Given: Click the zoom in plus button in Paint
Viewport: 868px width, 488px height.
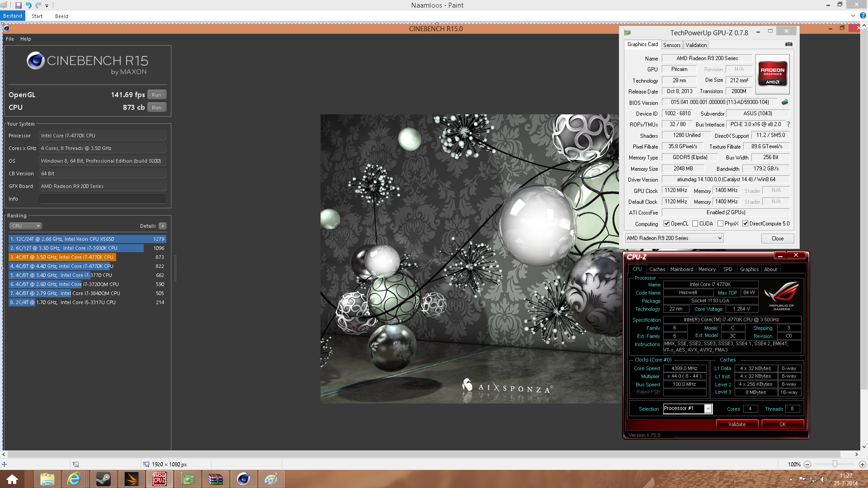Looking at the screenshot, I should 862,464.
